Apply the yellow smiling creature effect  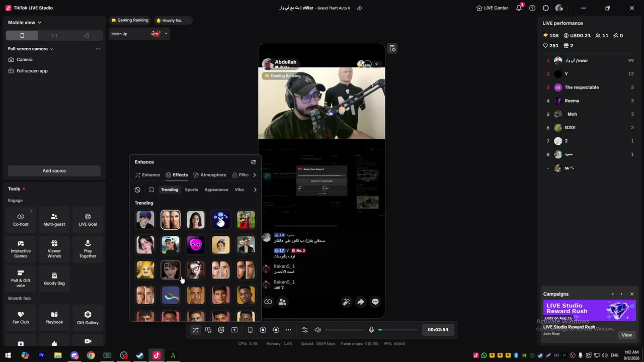(x=145, y=270)
